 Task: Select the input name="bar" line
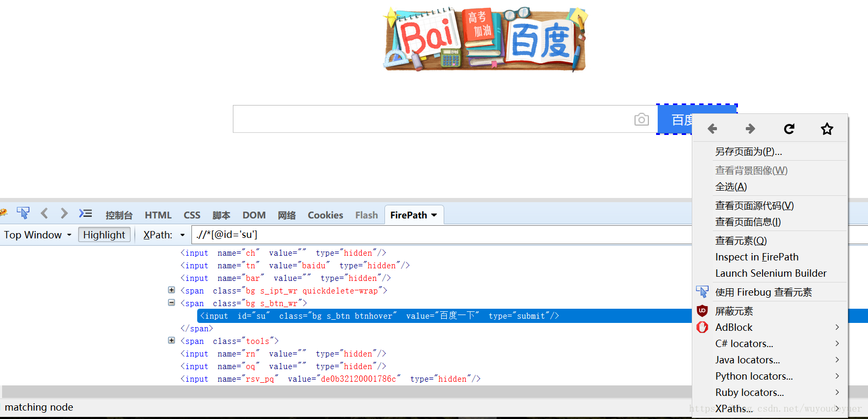pyautogui.click(x=286, y=278)
